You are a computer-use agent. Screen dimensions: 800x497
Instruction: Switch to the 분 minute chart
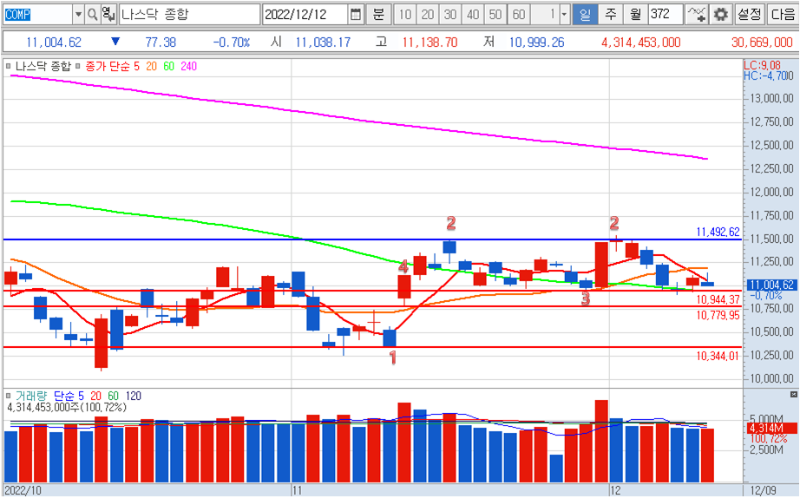(x=378, y=14)
